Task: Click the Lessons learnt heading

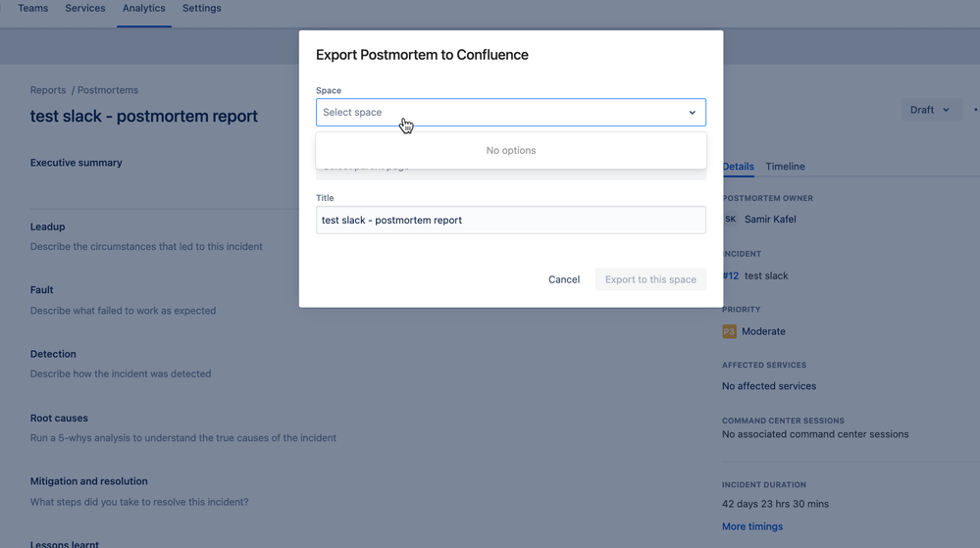Action: point(65,544)
